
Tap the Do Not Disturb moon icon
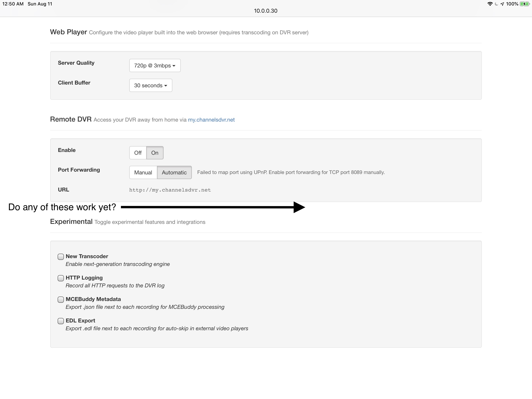click(x=496, y=4)
